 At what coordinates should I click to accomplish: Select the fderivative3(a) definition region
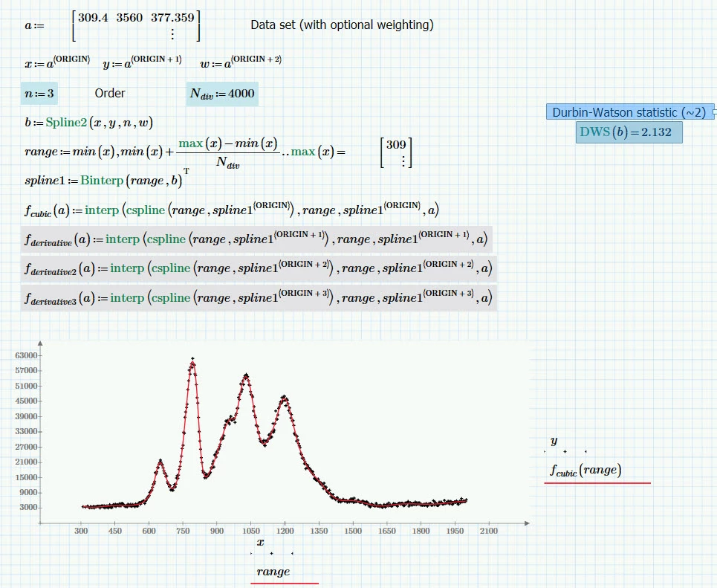click(259, 298)
